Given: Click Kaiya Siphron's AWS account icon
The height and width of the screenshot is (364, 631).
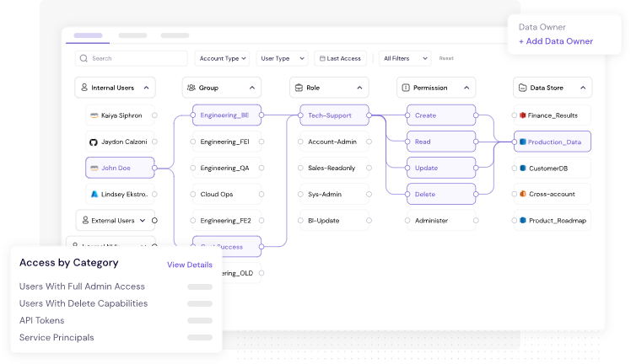Looking at the screenshot, I should point(94,115).
